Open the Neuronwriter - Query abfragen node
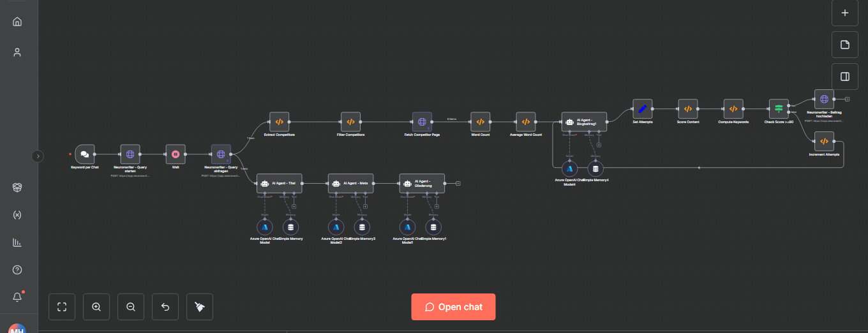Image resolution: width=868 pixels, height=333 pixels. pos(221,154)
